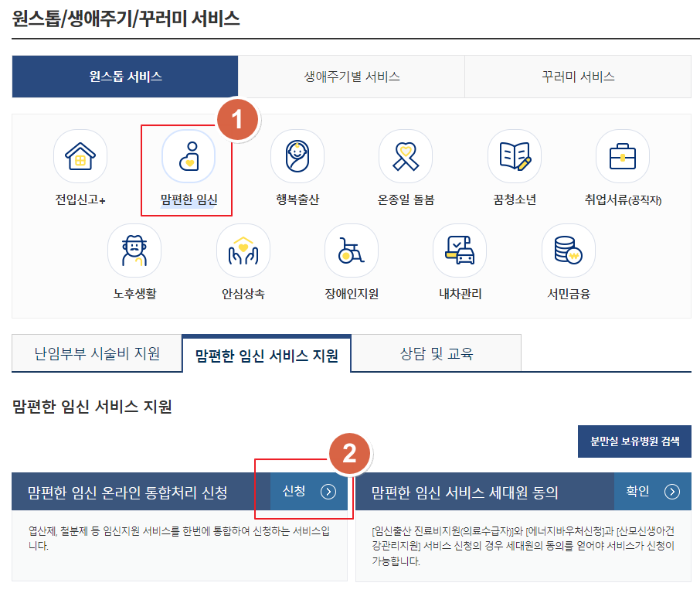Screen dimensions: 700x593
Task: Open the 전입신고+ house icon
Action: coord(80,156)
